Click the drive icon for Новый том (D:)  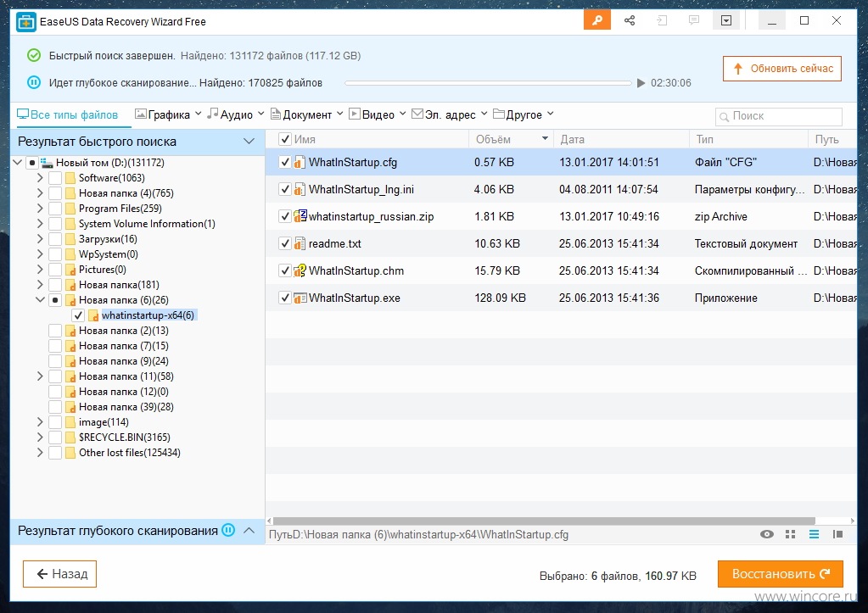47,162
